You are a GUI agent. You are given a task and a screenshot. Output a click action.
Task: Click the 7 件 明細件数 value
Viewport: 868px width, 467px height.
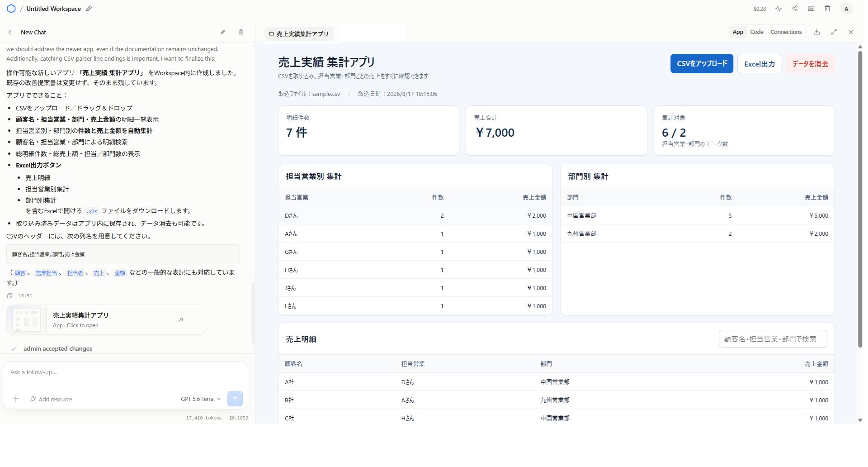coord(297,133)
